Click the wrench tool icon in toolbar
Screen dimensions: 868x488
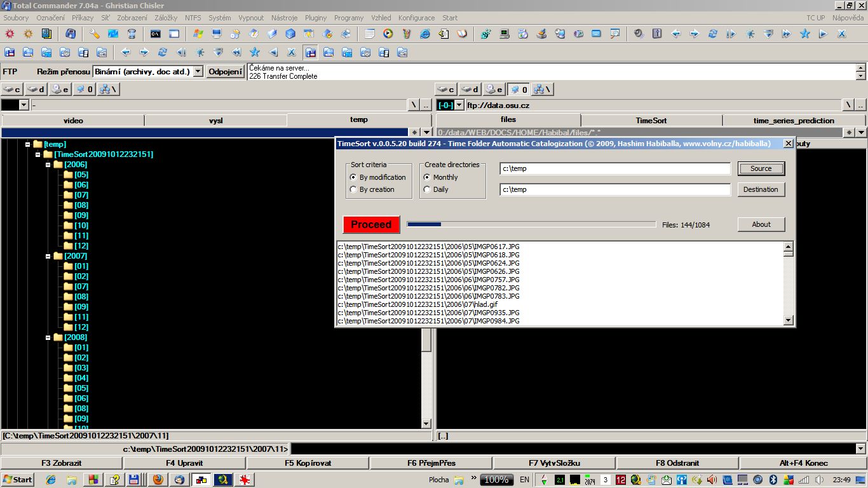[x=94, y=34]
